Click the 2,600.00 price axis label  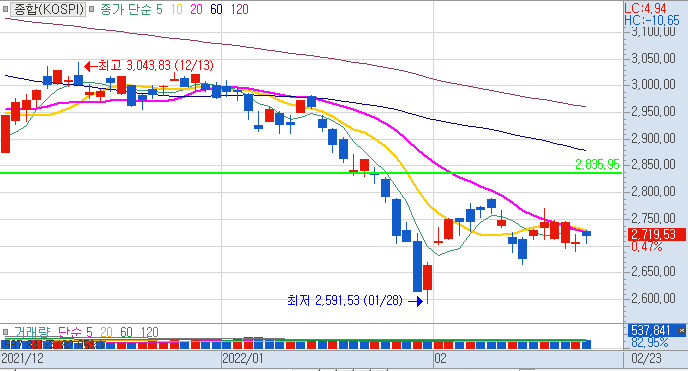(653, 298)
